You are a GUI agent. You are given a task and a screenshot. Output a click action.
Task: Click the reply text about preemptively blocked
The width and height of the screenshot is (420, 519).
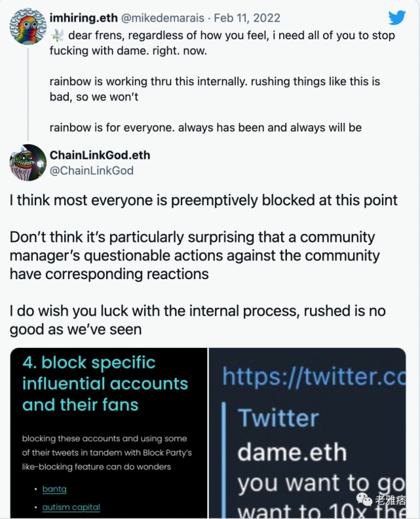pyautogui.click(x=203, y=201)
